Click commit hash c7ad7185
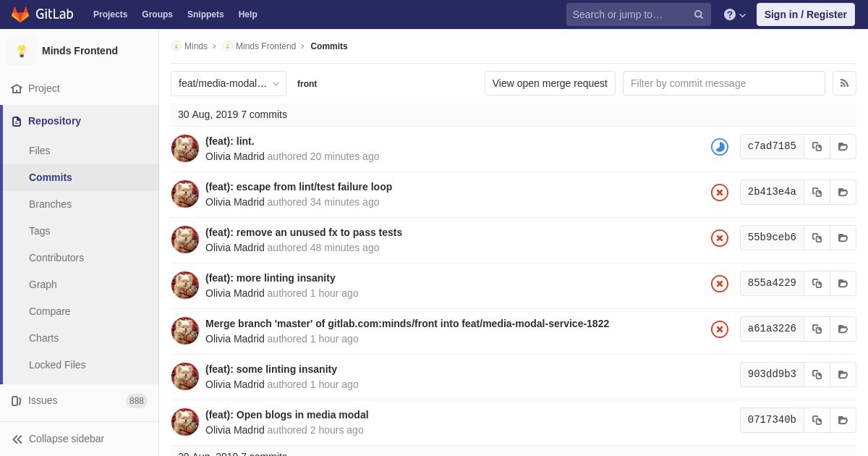 [772, 146]
